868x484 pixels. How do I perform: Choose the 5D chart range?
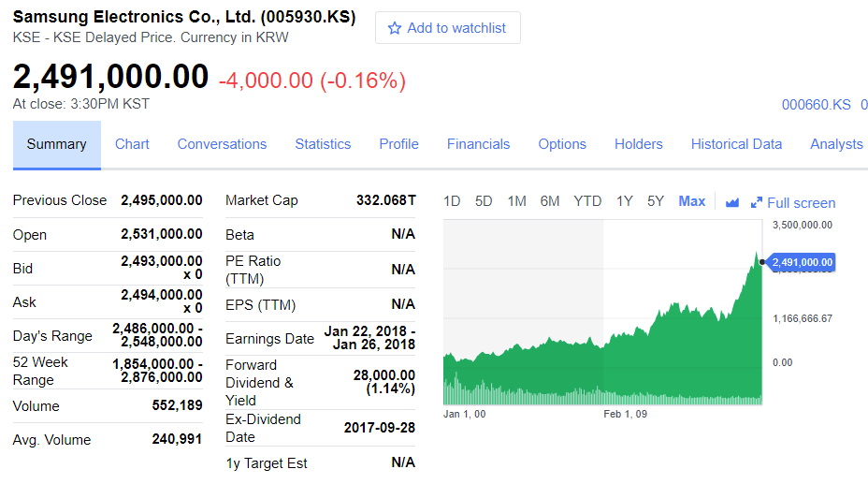pyautogui.click(x=484, y=201)
